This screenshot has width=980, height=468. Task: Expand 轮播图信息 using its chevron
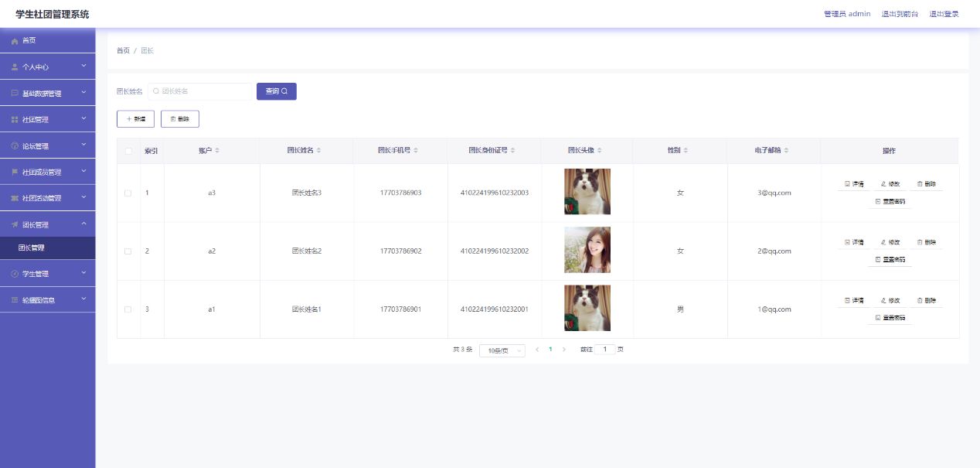tap(83, 299)
